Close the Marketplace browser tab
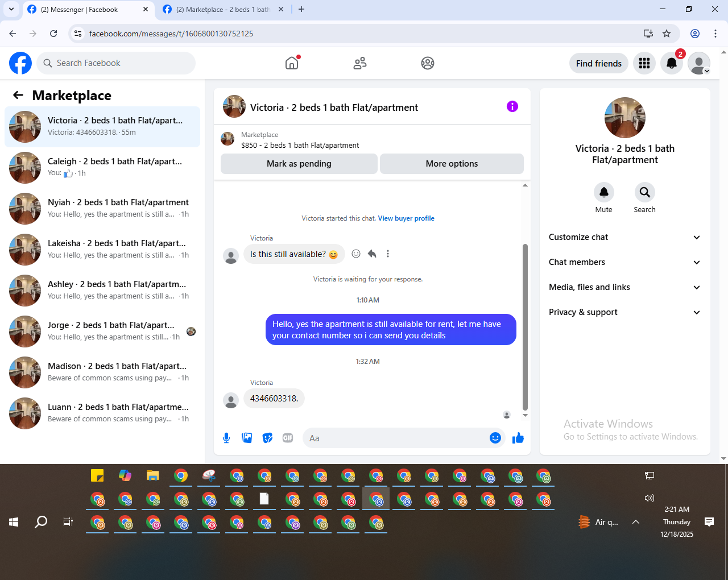This screenshot has width=728, height=580. [x=280, y=9]
